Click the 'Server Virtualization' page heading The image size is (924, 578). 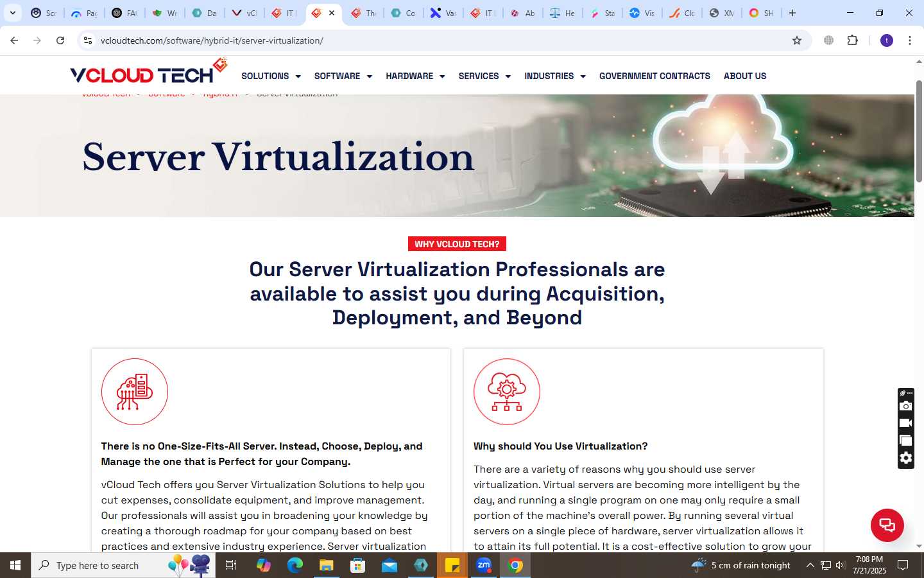point(278,157)
